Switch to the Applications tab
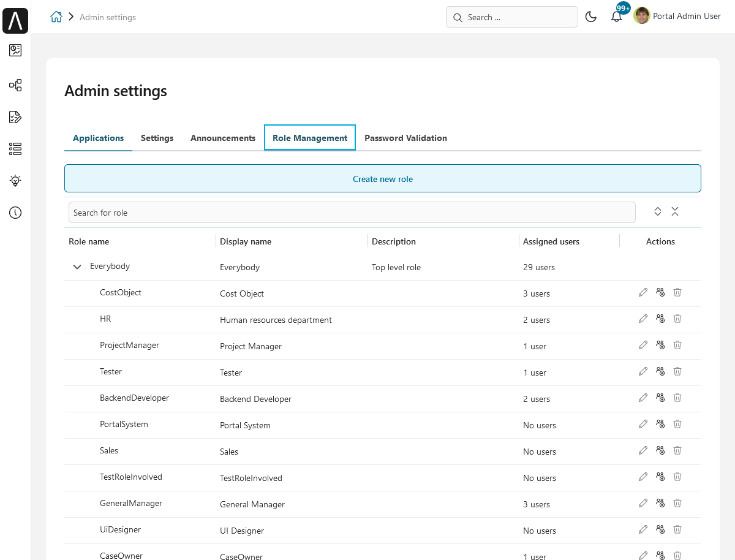735x560 pixels. [x=99, y=138]
